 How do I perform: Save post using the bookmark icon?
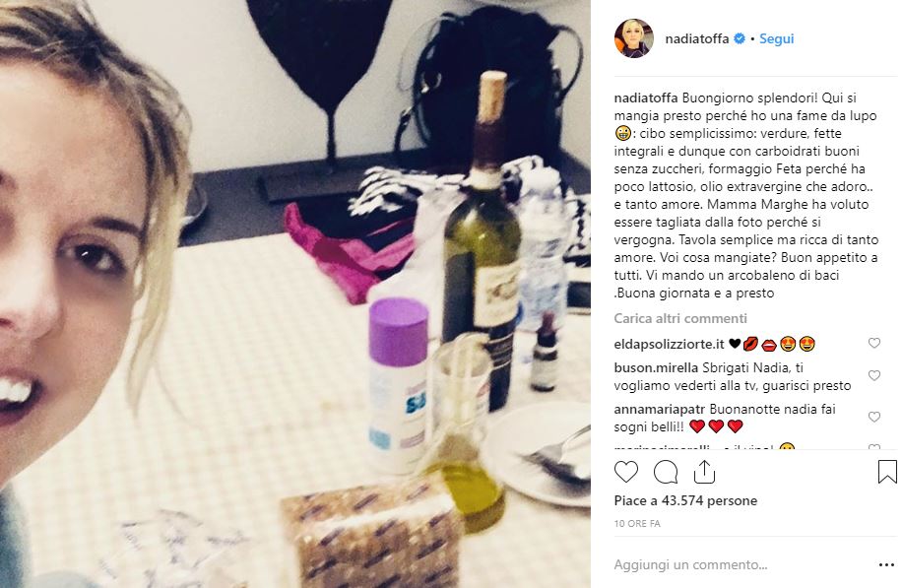coord(887,472)
